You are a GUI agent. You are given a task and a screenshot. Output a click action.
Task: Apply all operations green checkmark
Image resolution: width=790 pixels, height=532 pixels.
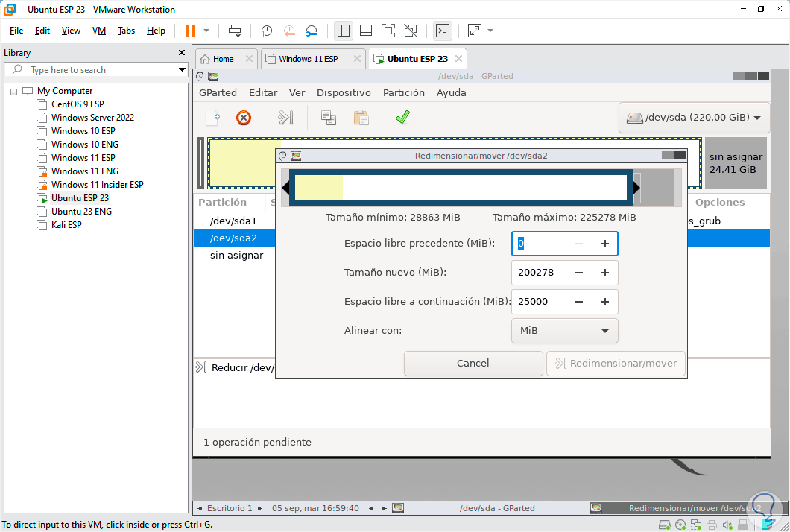(402, 118)
